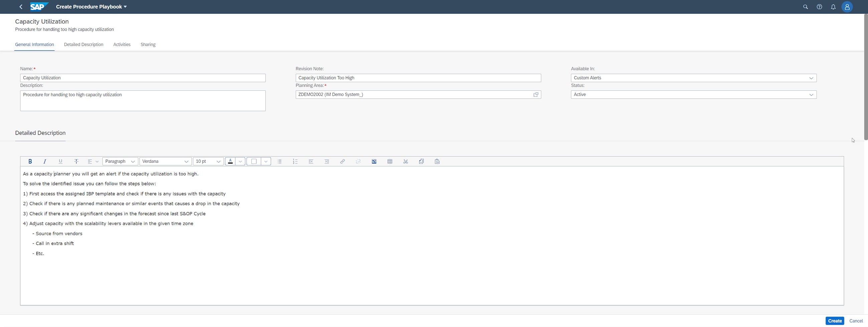The height and width of the screenshot is (327, 868).
Task: Click the paste clipboard icon
Action: 437,161
